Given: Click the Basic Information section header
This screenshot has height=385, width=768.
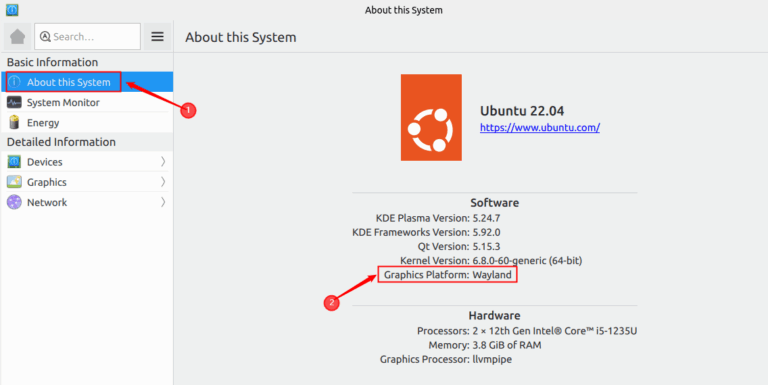Looking at the screenshot, I should [52, 62].
